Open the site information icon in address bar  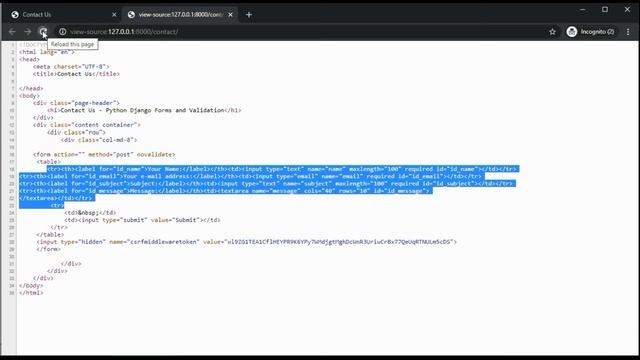point(62,31)
